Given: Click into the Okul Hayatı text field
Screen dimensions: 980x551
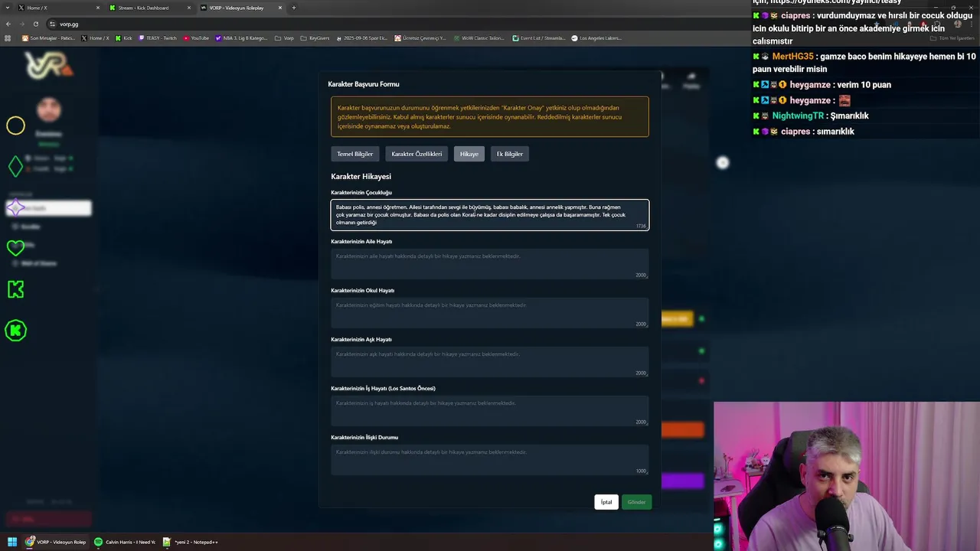Looking at the screenshot, I should (490, 313).
